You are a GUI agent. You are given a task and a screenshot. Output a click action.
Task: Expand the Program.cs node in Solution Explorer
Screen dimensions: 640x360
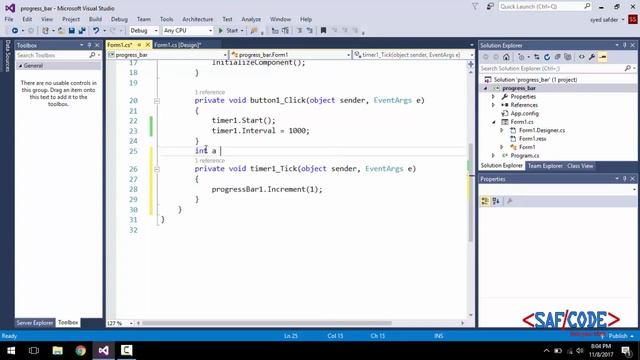pos(493,156)
